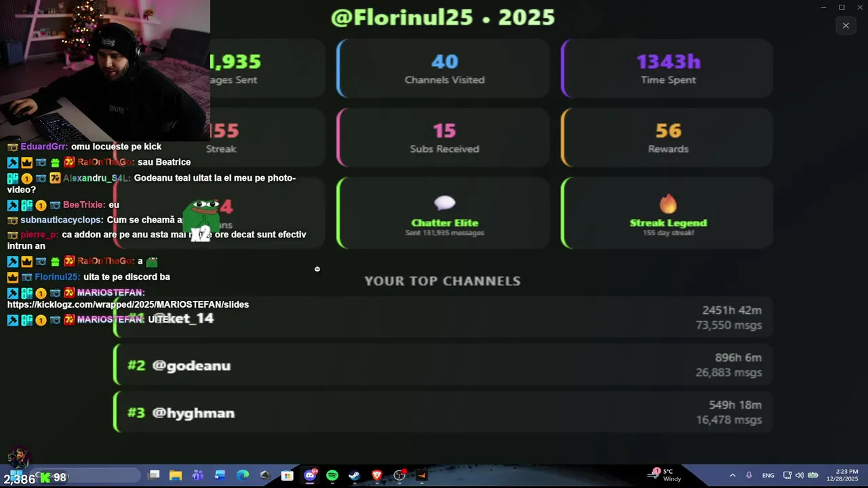Click the green battery download tray icon
This screenshot has height=488, width=868.
coord(813,475)
